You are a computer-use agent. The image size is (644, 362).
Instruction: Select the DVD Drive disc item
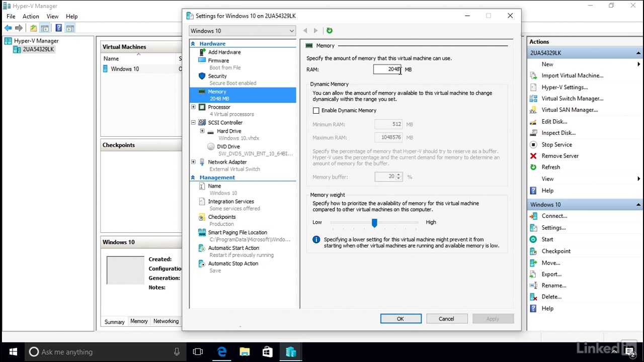[228, 147]
